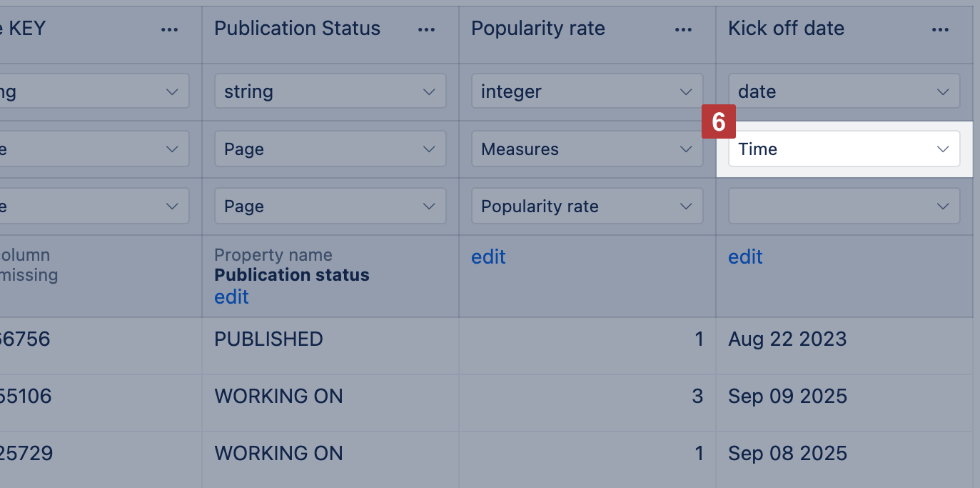This screenshot has height=488, width=980.
Task: Open the KEY column three-dot menu
Action: pos(169,29)
